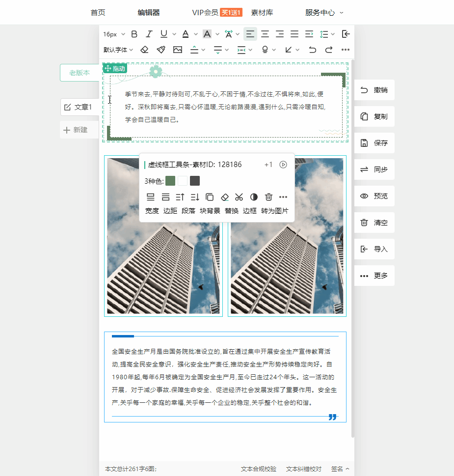This screenshot has width=454, height=476.
Task: Select the format painter brush
Action: pos(161,50)
